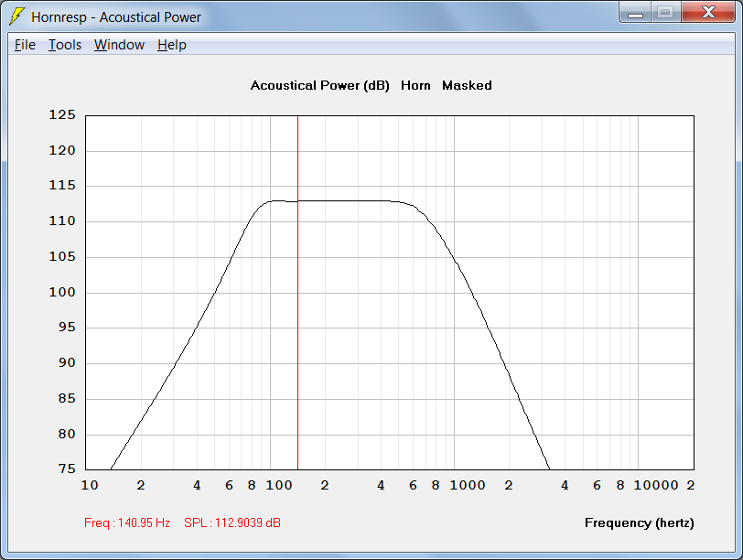Click the 'Hornresp - Acoustical Power' title text
Screen dimensions: 743x560
click(x=116, y=17)
